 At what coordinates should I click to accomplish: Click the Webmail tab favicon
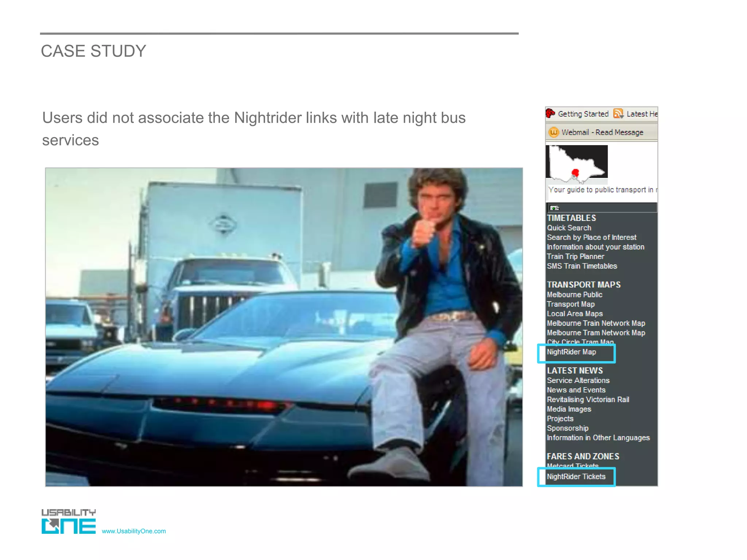[554, 132]
